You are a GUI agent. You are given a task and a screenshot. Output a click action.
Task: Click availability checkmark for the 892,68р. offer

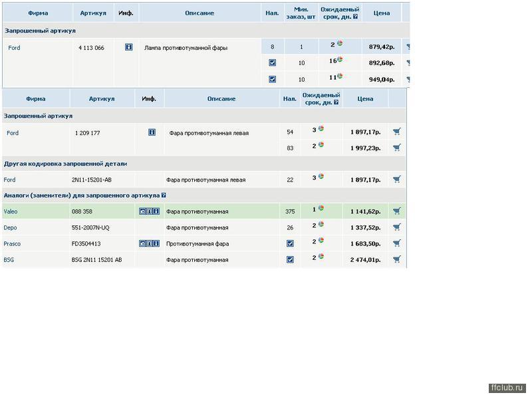coord(272,63)
